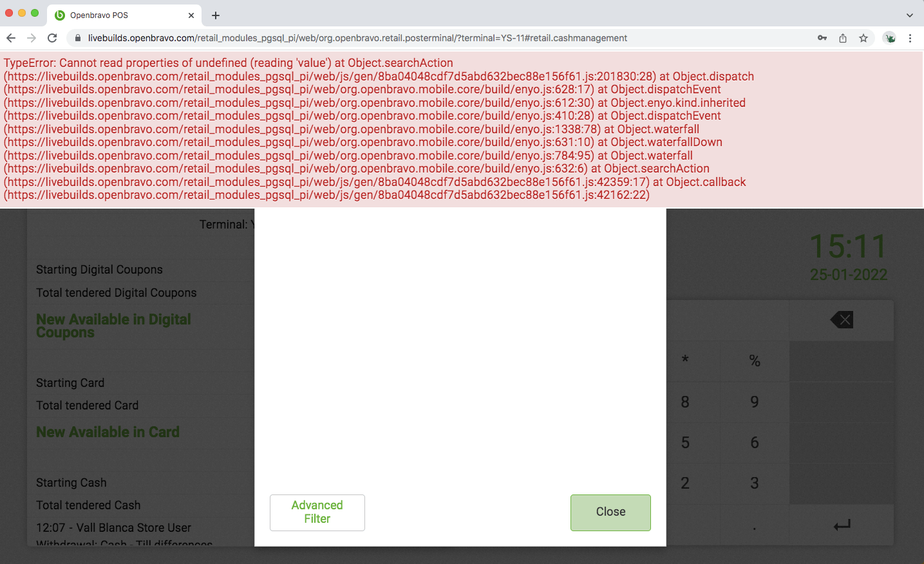
Task: Tap keypad number 9
Action: 755,402
